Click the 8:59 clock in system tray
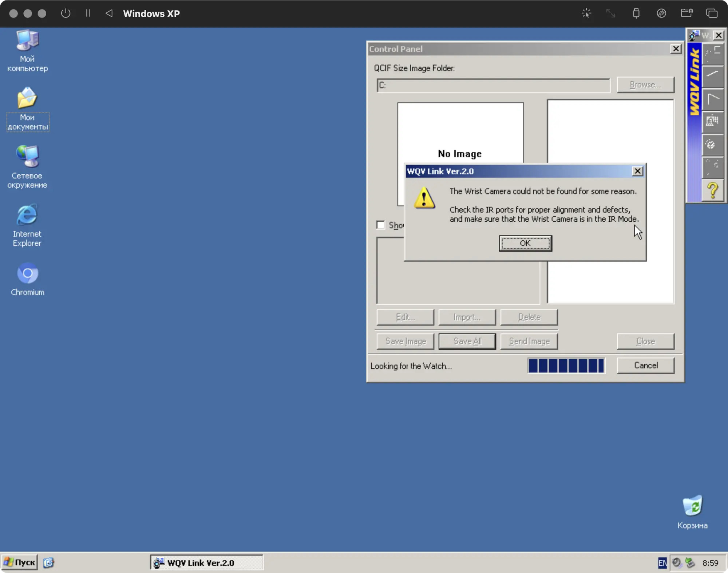 pos(710,563)
